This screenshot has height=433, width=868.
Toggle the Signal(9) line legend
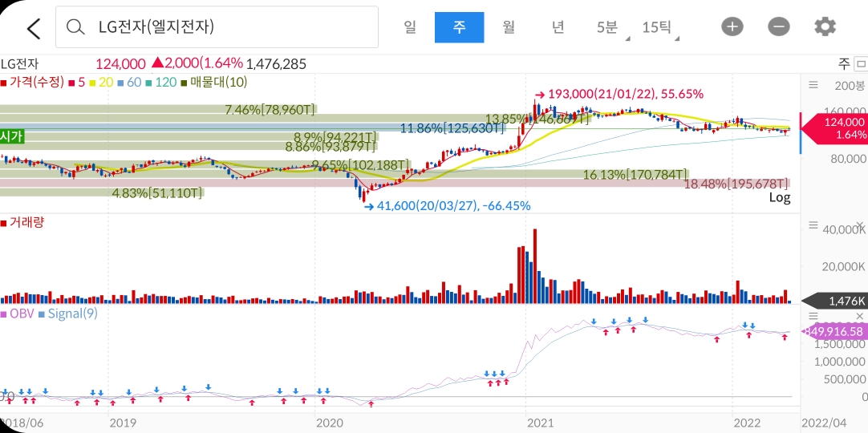pos(67,314)
